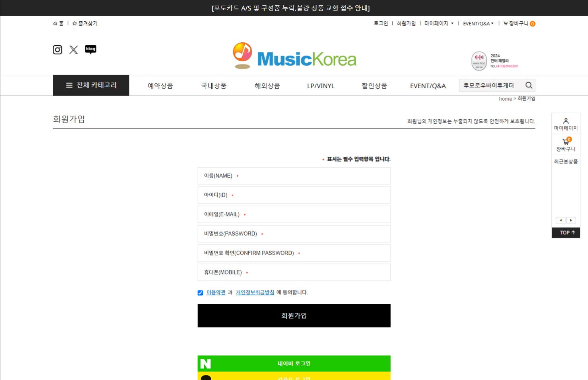Uncheck the terms agreement checkbox

coord(200,293)
